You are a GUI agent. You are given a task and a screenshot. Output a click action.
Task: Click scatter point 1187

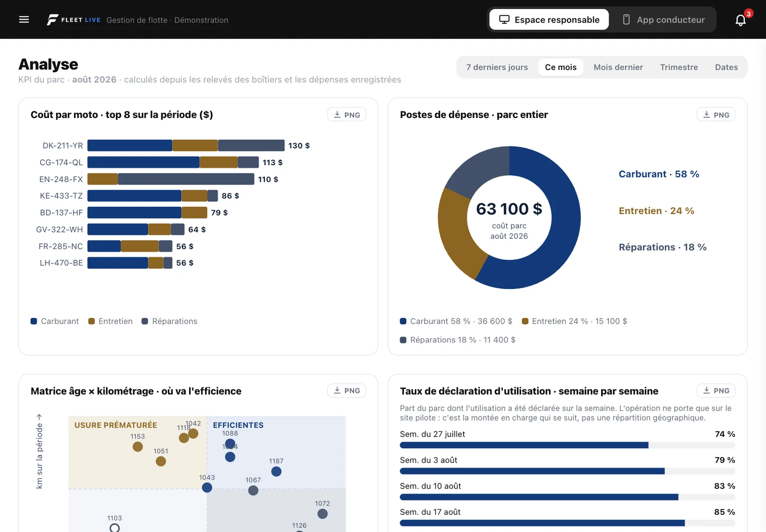coord(276,472)
